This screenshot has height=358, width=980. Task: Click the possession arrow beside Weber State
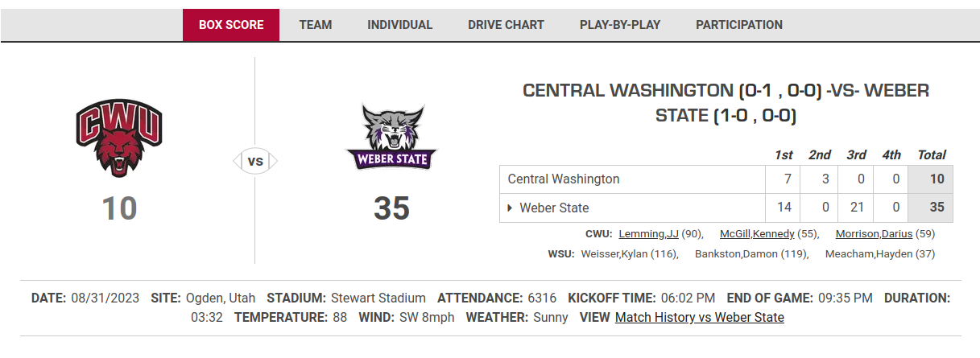point(510,208)
